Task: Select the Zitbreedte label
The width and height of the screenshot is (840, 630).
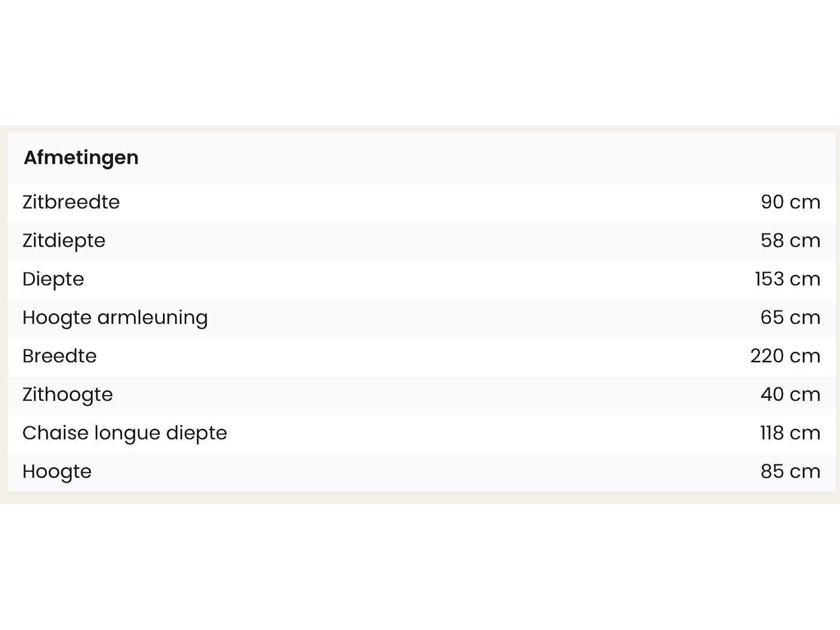Action: coord(71,202)
